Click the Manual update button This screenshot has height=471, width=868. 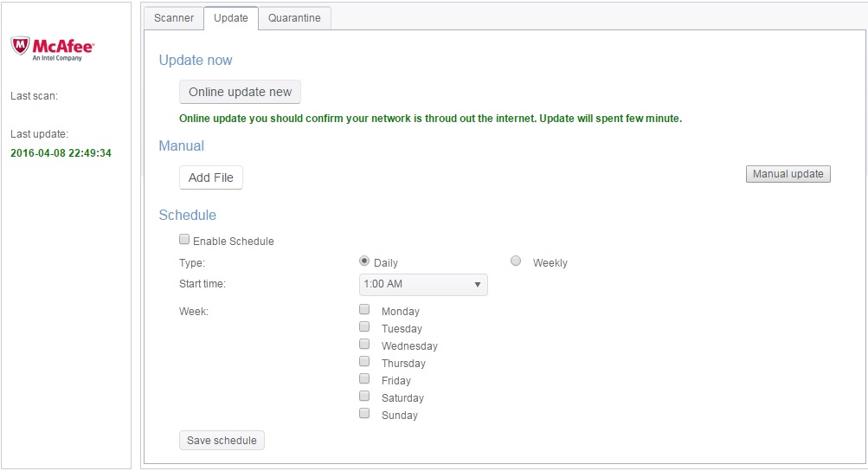click(788, 174)
